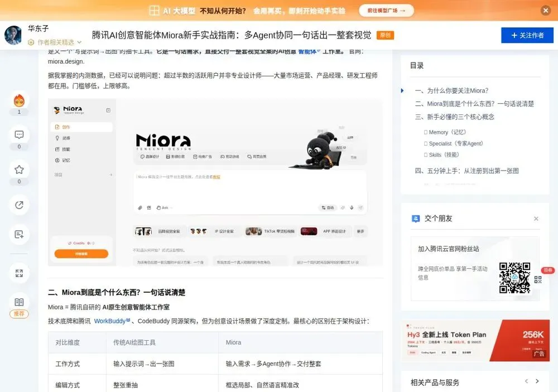Jump to TOC item 一、为什么你要关注Miora?
The image size is (558, 392).
451,91
